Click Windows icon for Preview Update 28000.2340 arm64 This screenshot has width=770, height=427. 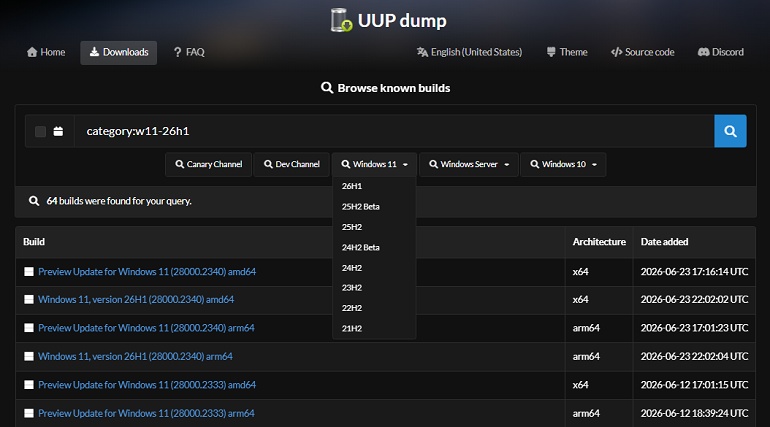pos(29,328)
